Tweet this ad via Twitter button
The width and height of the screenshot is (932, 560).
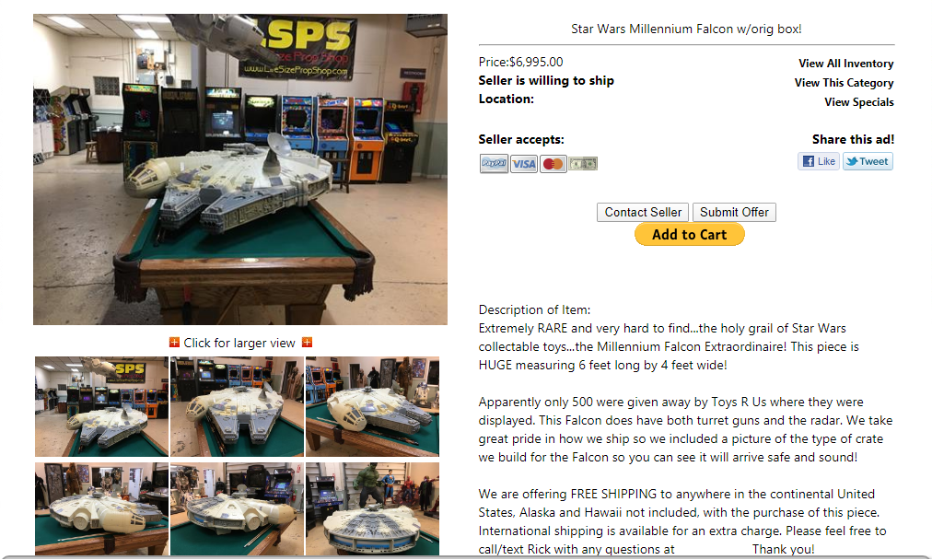868,161
